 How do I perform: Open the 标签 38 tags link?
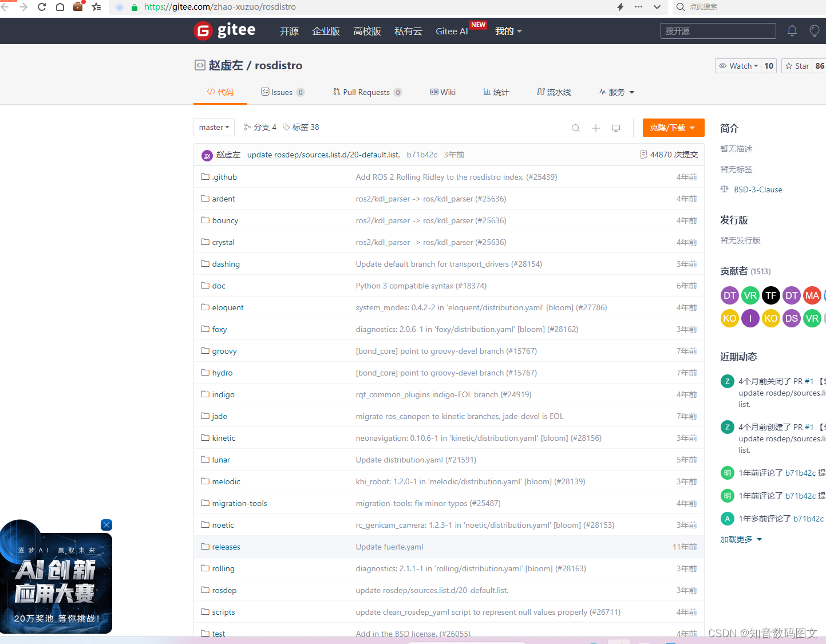point(301,127)
